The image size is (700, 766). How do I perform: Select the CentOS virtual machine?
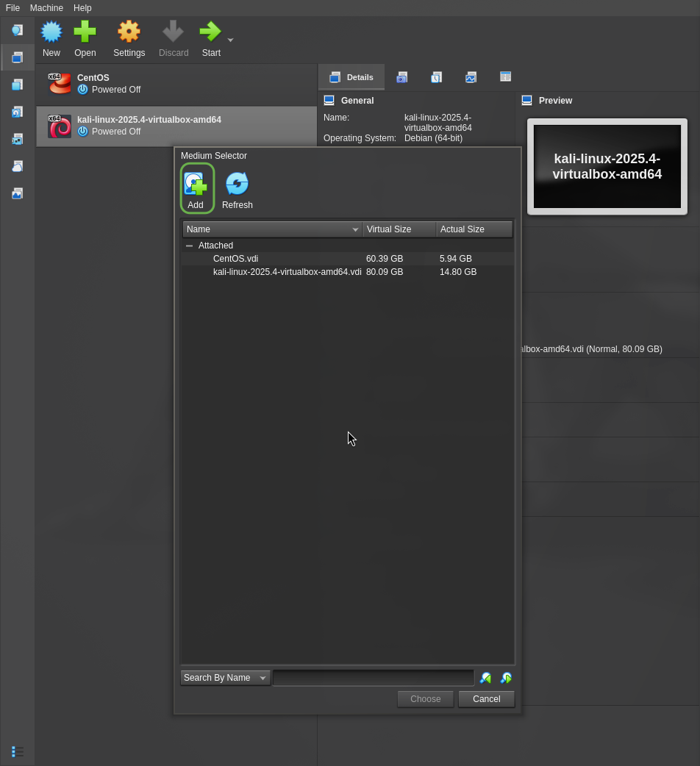click(176, 84)
